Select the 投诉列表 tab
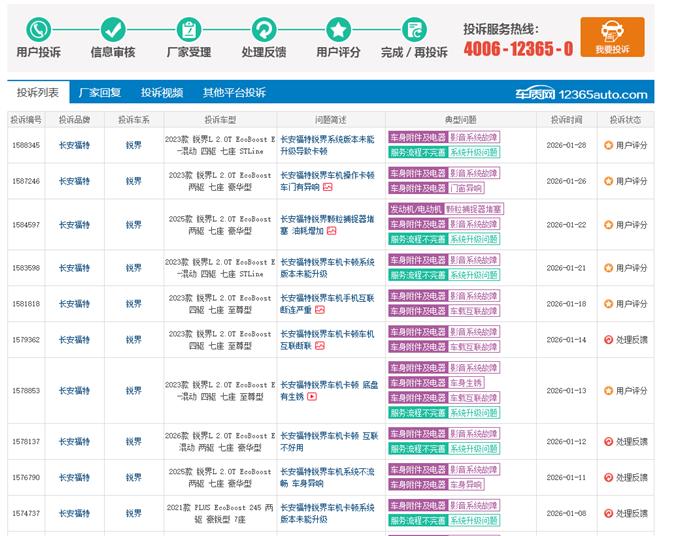Image resolution: width=700 pixels, height=536 pixels. pos(38,93)
